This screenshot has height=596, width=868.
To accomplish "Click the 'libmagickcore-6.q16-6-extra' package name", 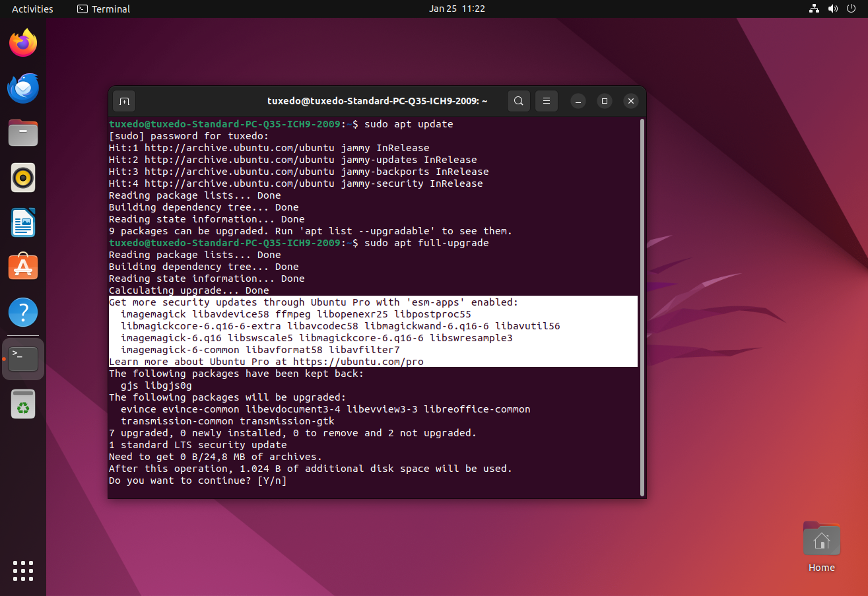I will tap(201, 326).
